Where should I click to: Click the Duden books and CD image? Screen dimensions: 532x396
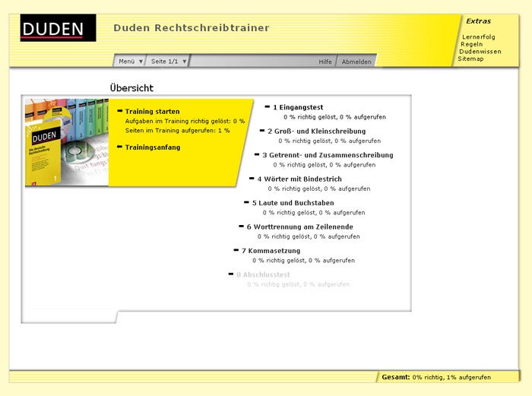click(67, 143)
